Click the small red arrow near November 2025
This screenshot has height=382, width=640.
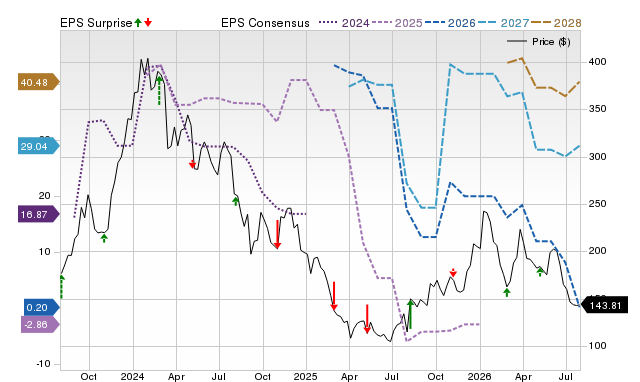coord(453,273)
